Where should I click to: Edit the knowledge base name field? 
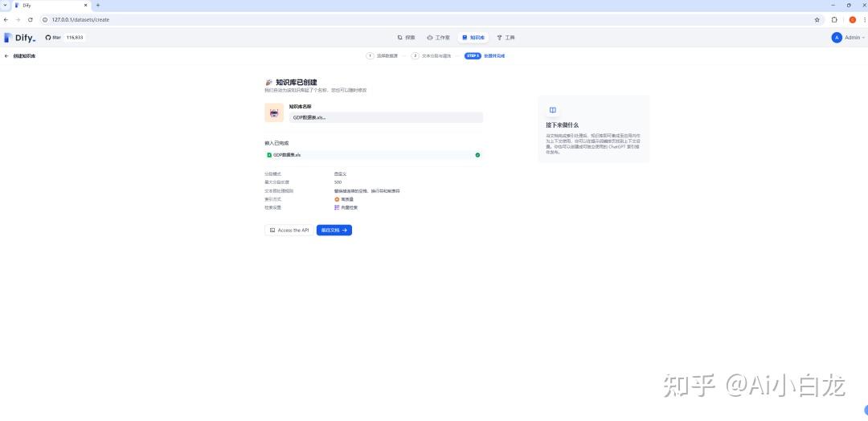pos(386,117)
